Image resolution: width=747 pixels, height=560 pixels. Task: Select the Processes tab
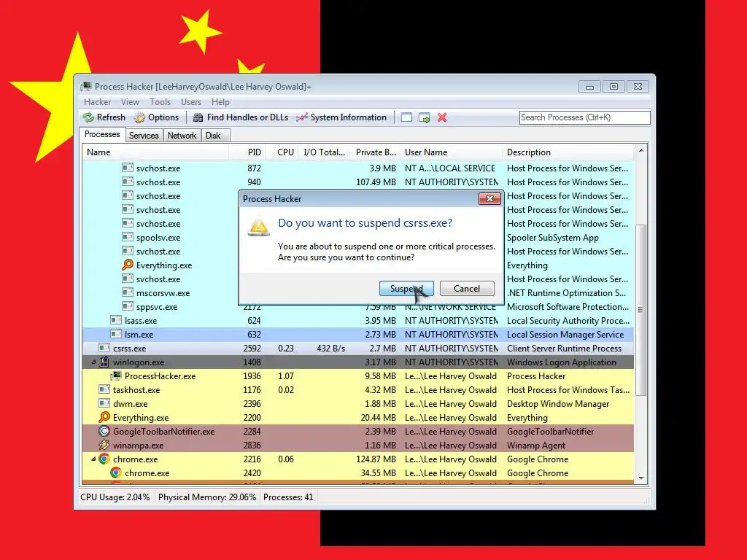click(x=102, y=134)
